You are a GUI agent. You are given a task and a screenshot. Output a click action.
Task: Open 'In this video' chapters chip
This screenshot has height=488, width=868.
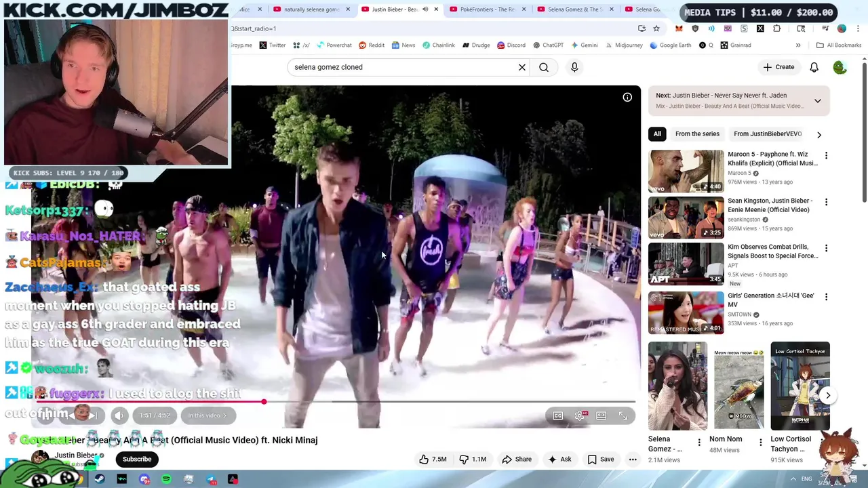(x=208, y=415)
